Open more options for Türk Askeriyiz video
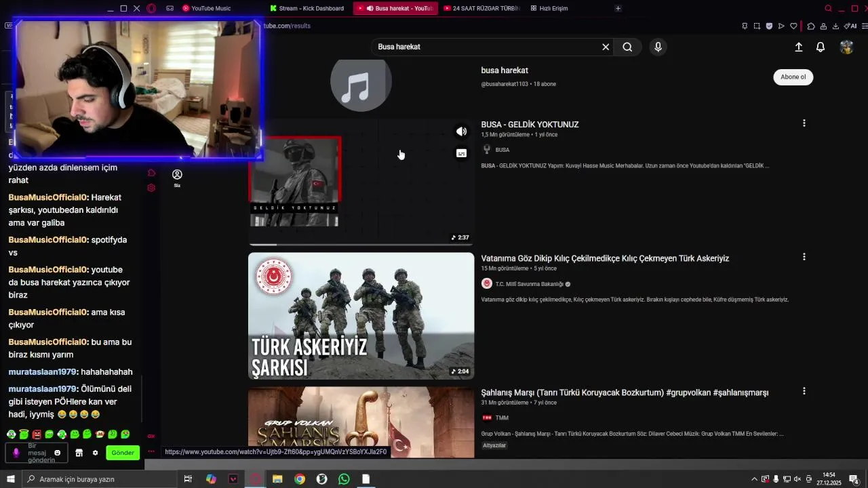This screenshot has height=488, width=868. (x=804, y=257)
